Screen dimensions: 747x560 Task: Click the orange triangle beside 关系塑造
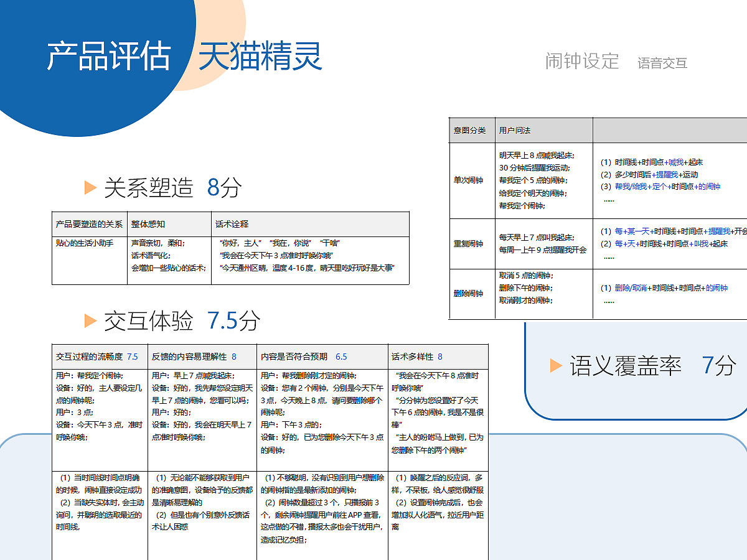click(91, 187)
